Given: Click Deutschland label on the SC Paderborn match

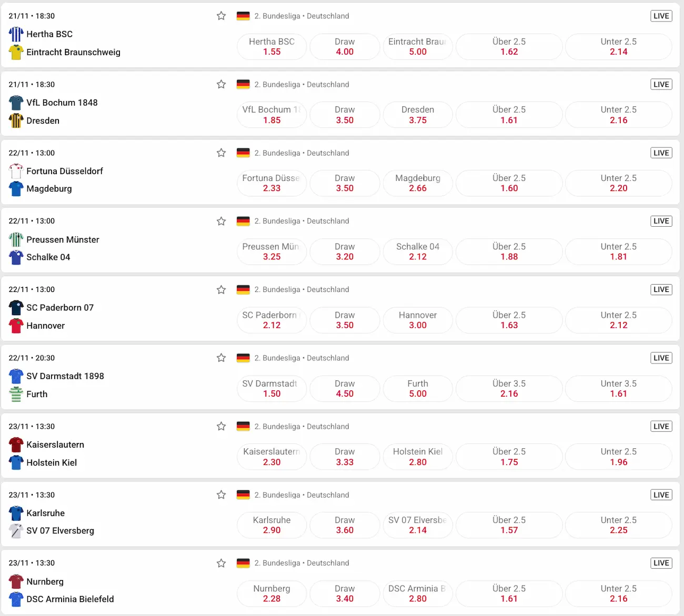Looking at the screenshot, I should (x=328, y=289).
